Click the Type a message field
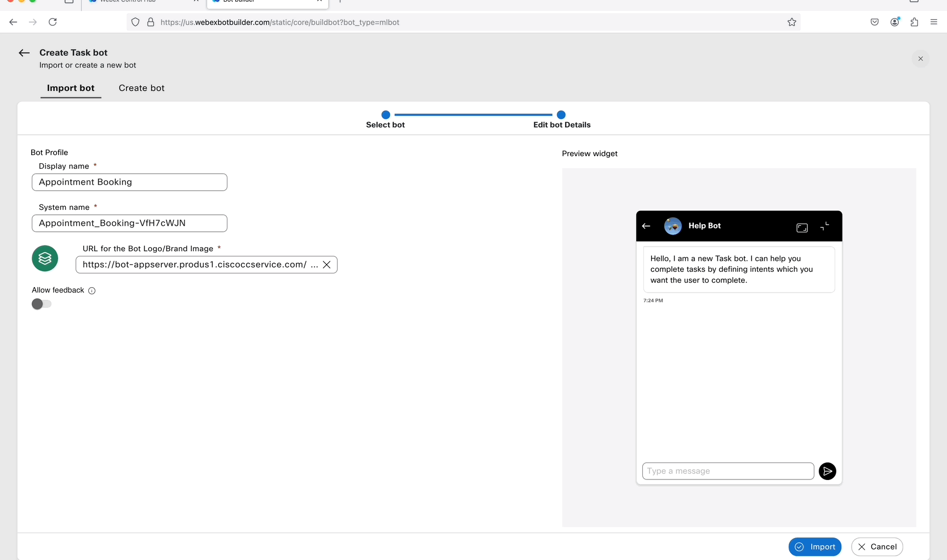 [728, 471]
